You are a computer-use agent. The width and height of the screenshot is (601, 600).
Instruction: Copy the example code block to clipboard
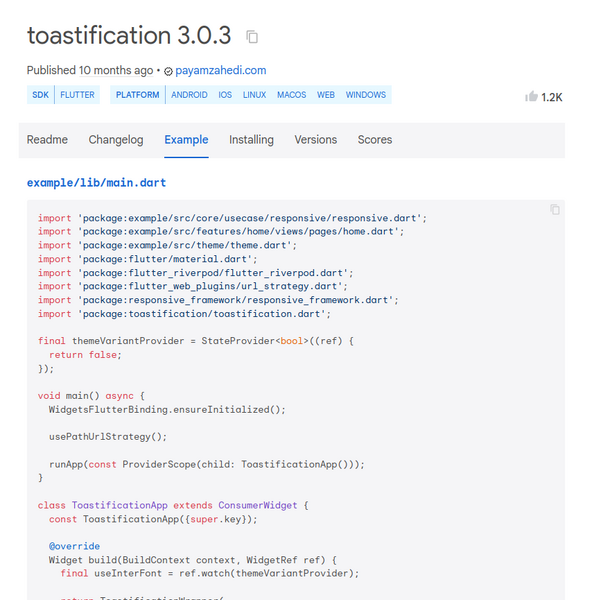click(555, 210)
